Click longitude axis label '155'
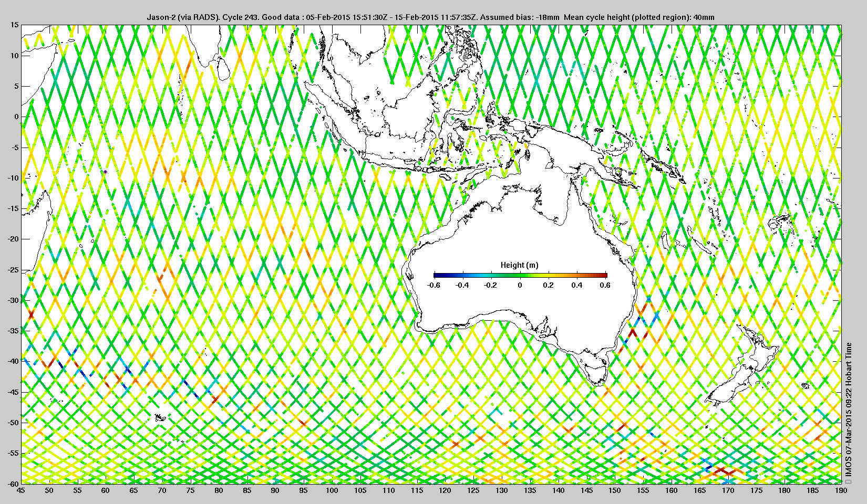 pos(643,491)
